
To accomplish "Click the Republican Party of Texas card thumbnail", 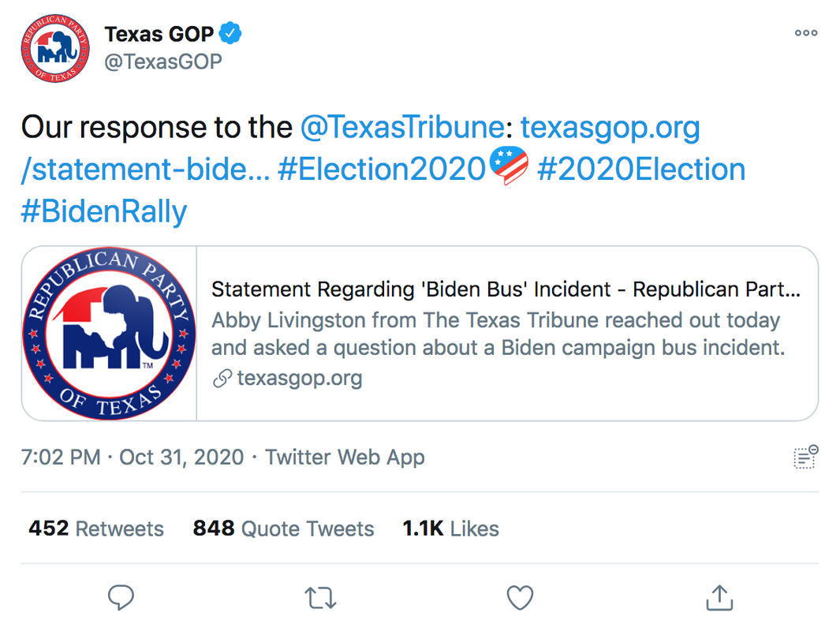I will coord(110,333).
